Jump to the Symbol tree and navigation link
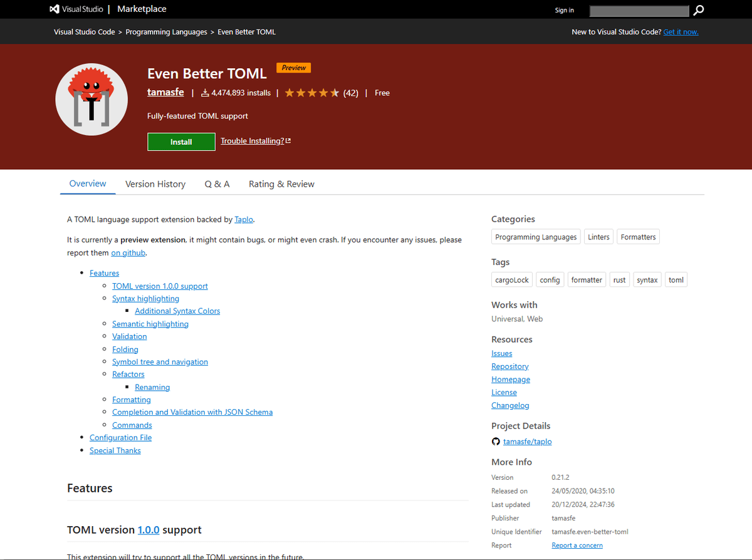Image resolution: width=752 pixels, height=560 pixels. (160, 361)
